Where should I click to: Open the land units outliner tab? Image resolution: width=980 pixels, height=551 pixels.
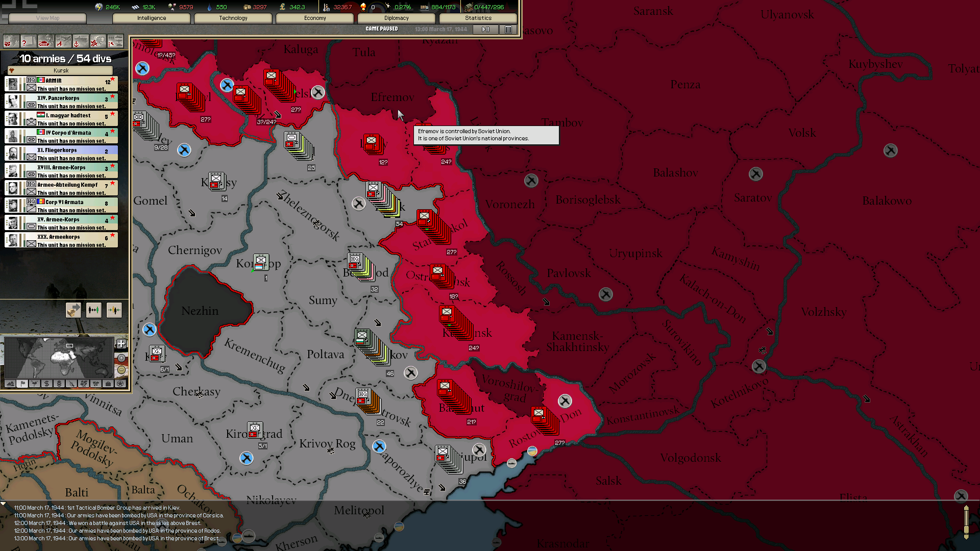(x=46, y=41)
